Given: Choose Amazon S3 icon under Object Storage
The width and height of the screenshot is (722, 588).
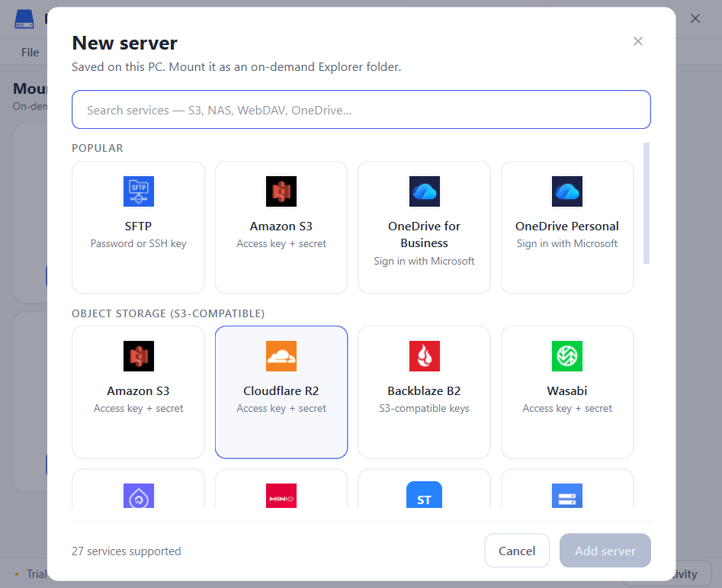Looking at the screenshot, I should pyautogui.click(x=139, y=356).
